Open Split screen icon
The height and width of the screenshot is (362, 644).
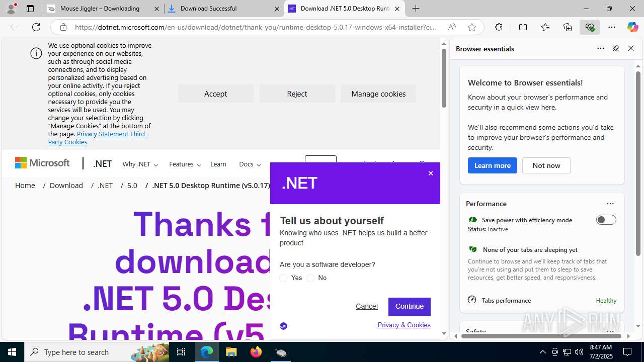coord(523,27)
